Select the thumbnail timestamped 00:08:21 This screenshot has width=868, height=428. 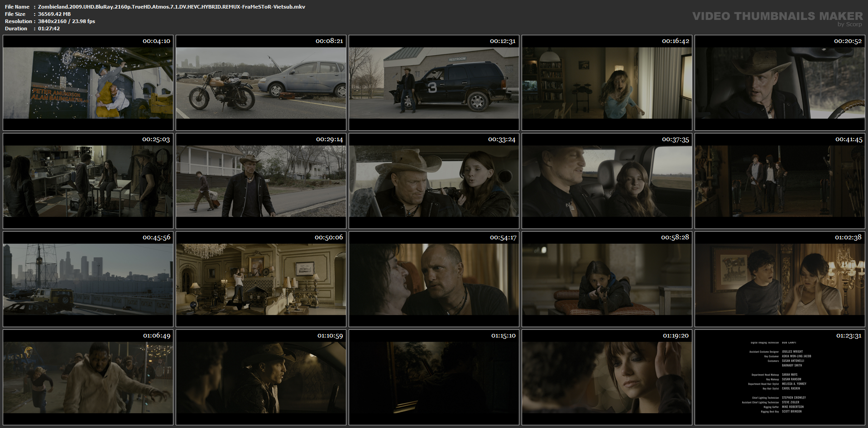pyautogui.click(x=261, y=83)
